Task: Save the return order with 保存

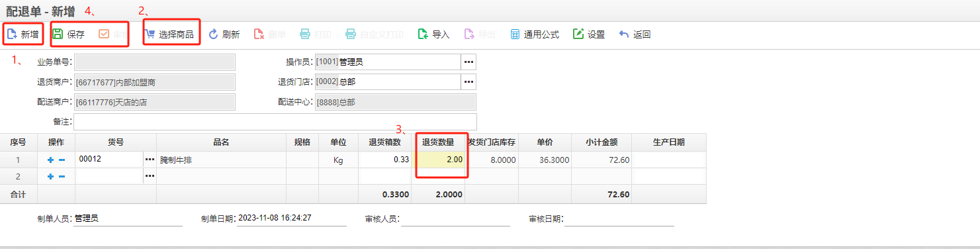Action: (69, 34)
